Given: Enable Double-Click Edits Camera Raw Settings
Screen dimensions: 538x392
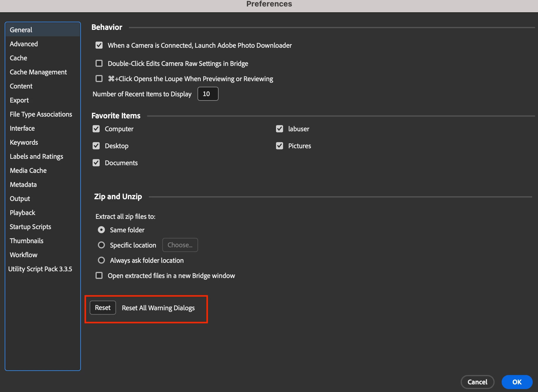Looking at the screenshot, I should click(x=99, y=63).
